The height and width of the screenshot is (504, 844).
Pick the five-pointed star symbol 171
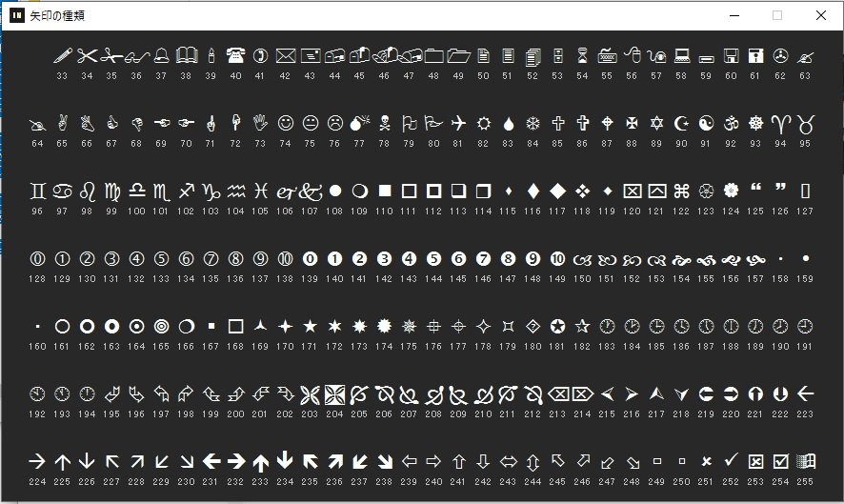[310, 326]
